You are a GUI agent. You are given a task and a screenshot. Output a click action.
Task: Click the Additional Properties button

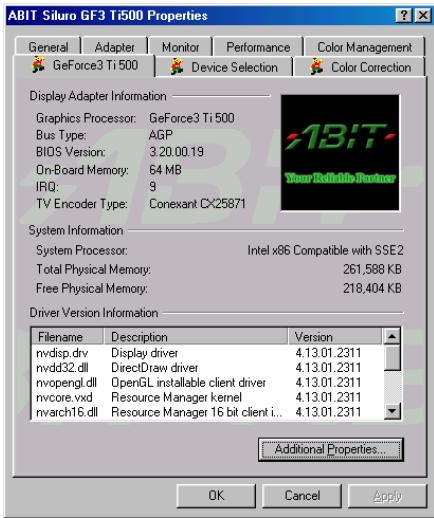(x=331, y=449)
